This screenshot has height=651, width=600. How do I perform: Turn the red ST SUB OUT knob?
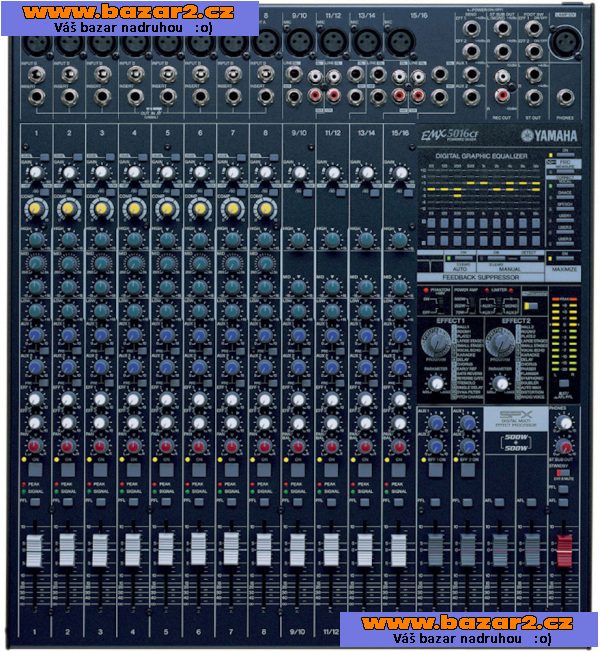point(564,446)
